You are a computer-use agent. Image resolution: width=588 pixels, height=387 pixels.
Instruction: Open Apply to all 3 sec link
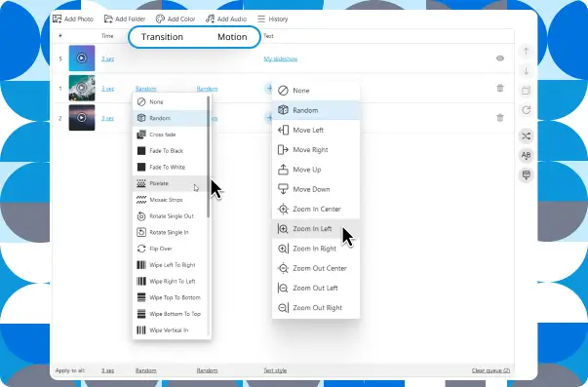point(107,370)
